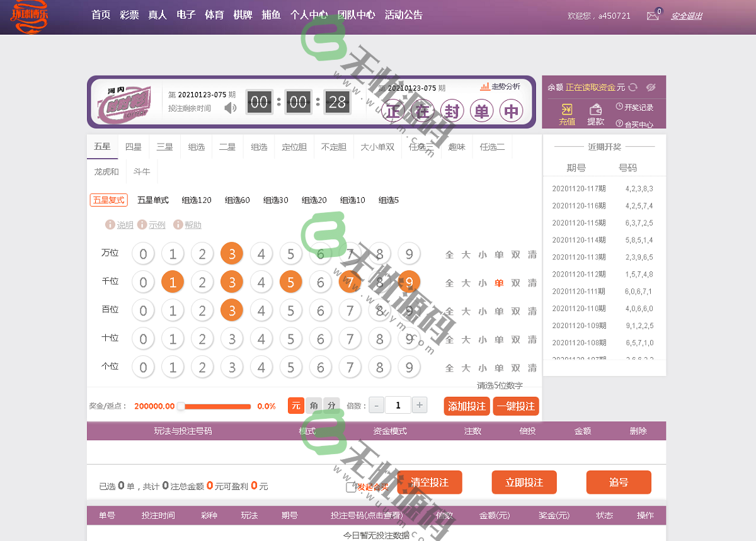756x541 pixels.
Task: Select the 充值 recharge wallet icon
Action: coord(567,109)
